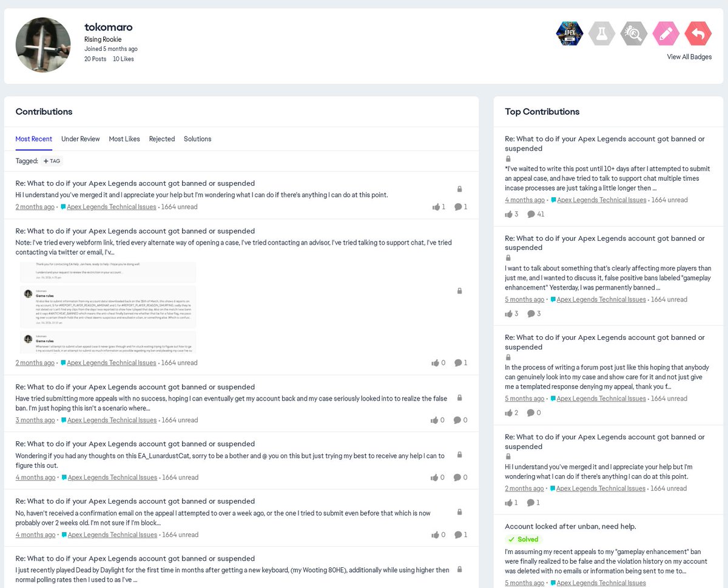Click the gray flask badge
Screen dimensions: 728x588
tap(602, 33)
